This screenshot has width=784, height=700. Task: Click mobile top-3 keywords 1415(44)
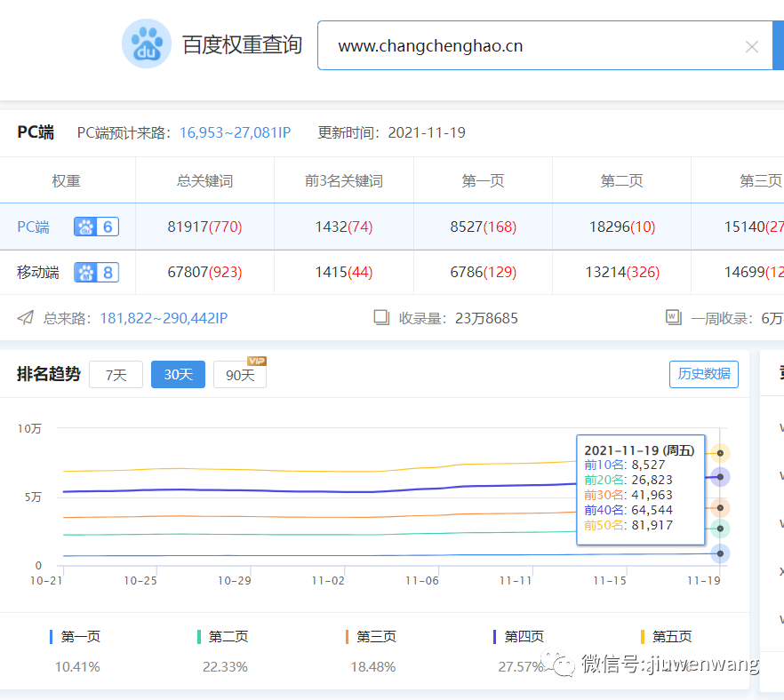[343, 273]
